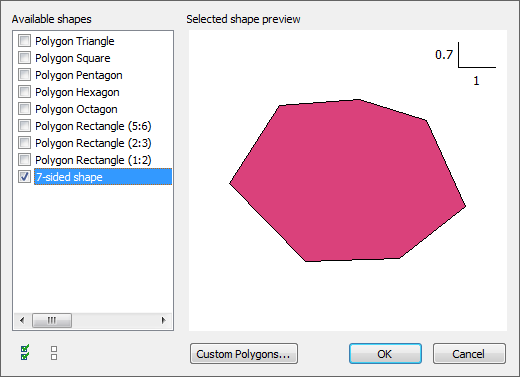Screen dimensions: 520x377
Task: Select the Polygon Rectangle (5:6) row
Action: (93, 126)
